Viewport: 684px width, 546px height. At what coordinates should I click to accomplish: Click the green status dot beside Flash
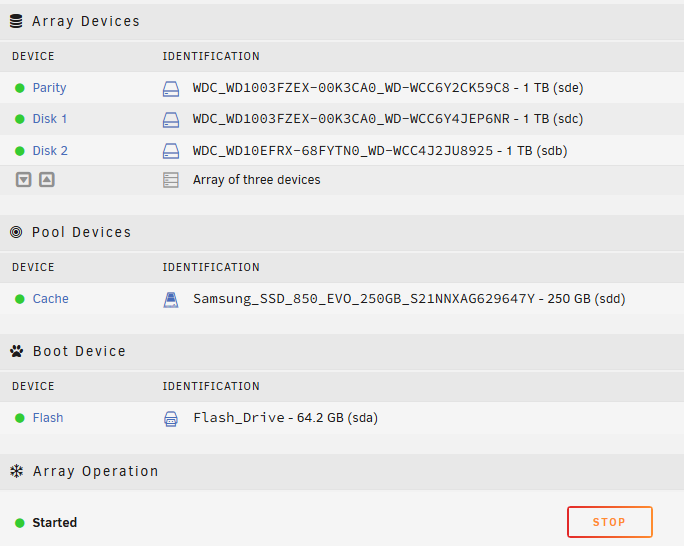click(x=20, y=418)
